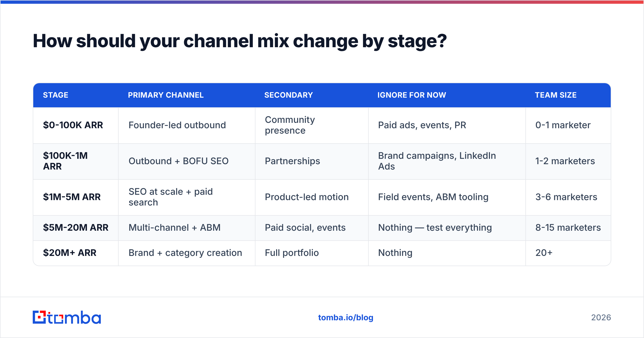Select the $1M-5M ARR stage cell
The height and width of the screenshot is (338, 644).
click(x=76, y=197)
